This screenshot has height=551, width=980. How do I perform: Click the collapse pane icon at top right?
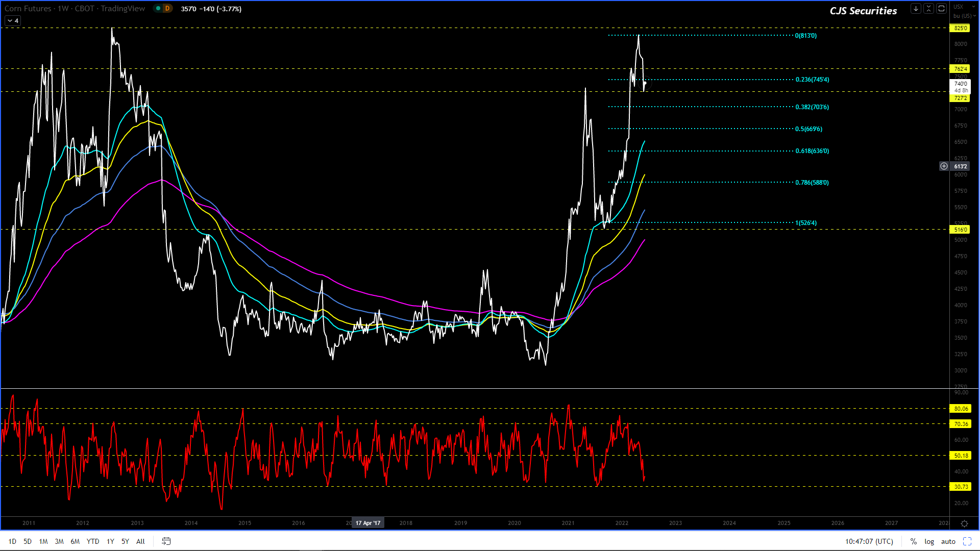(928, 9)
